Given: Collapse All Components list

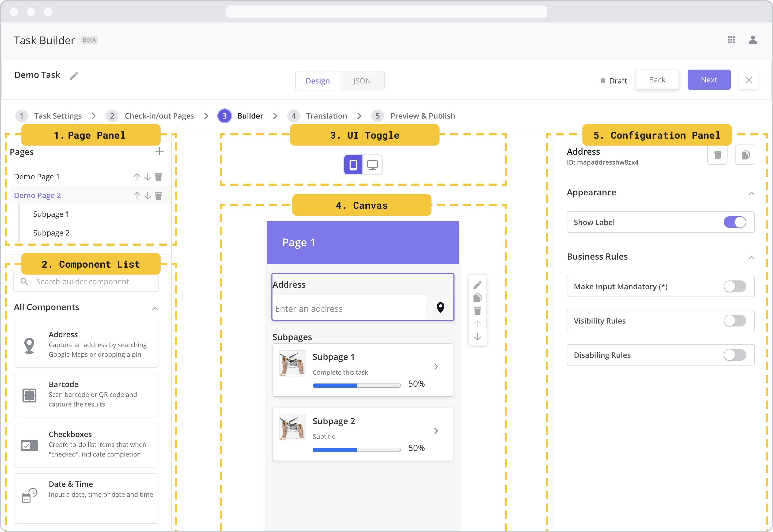Looking at the screenshot, I should (x=155, y=309).
